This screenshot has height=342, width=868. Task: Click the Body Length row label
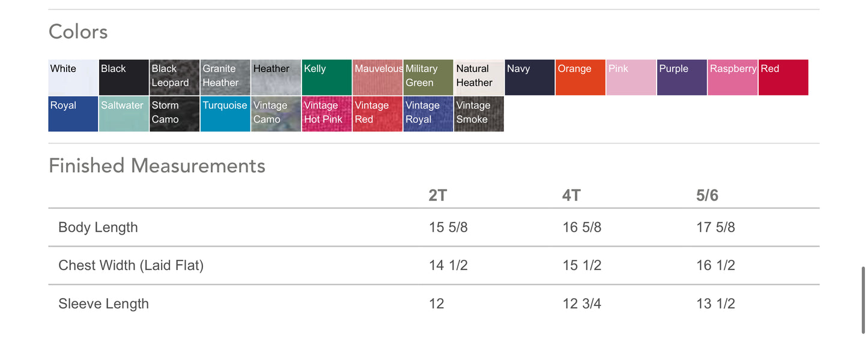[98, 227]
